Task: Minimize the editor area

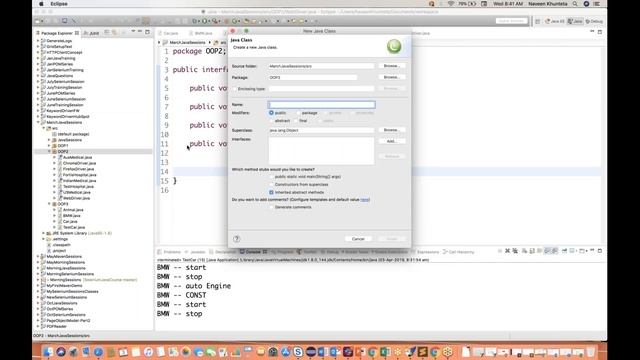Action: coord(592,31)
